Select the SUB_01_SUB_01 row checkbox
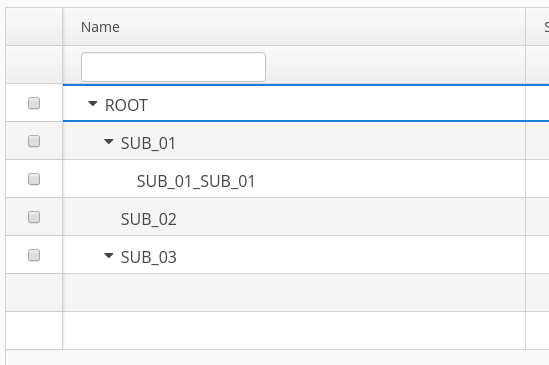The height and width of the screenshot is (365, 549). tap(34, 179)
